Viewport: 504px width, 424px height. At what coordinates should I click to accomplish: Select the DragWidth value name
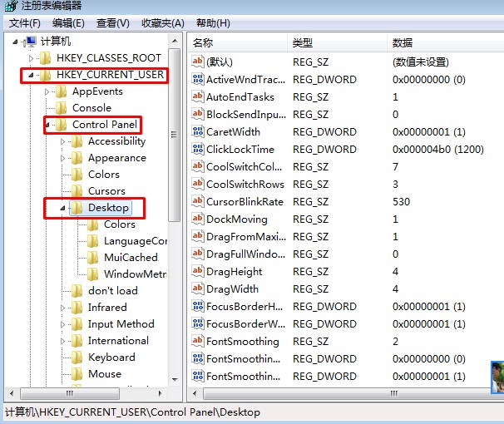coord(232,288)
